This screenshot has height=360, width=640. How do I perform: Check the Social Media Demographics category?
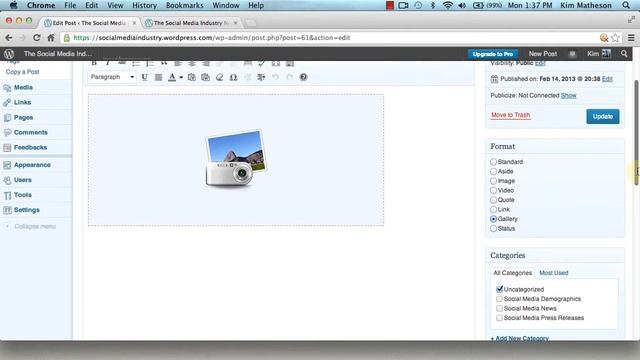pyautogui.click(x=500, y=299)
